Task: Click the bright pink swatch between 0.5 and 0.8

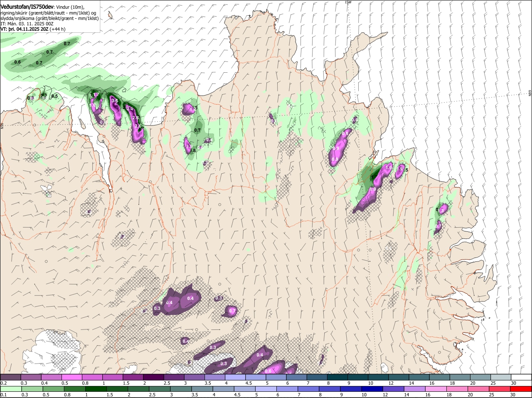Action: pyautogui.click(x=72, y=377)
